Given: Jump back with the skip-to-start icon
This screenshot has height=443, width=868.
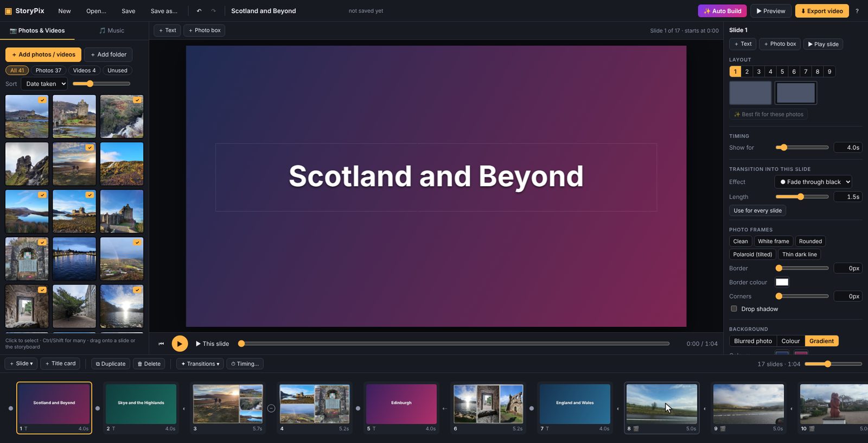Looking at the screenshot, I should [x=161, y=344].
